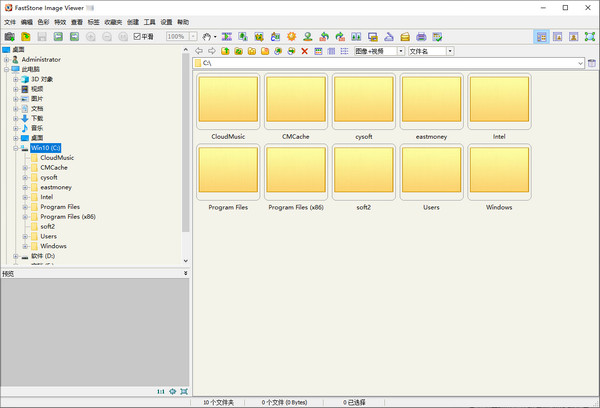The height and width of the screenshot is (408, 600).
Task: Toggle the 平滑 smooth checkbox
Action: pyautogui.click(x=138, y=37)
